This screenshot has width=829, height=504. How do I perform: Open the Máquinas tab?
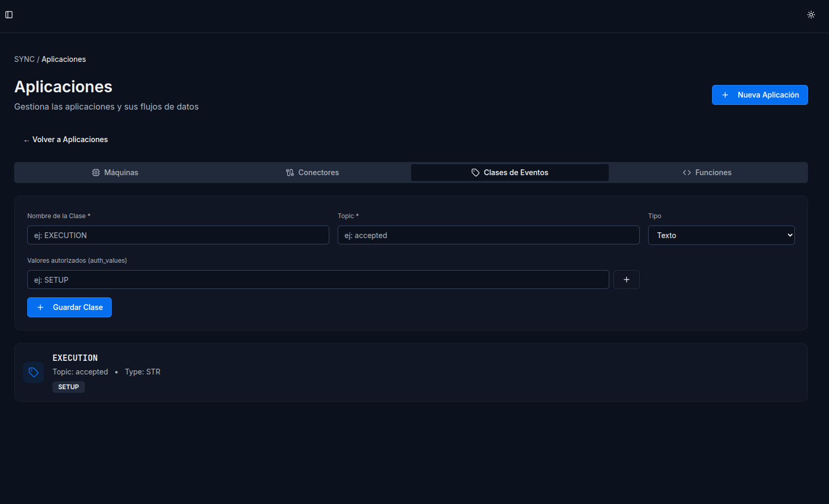click(115, 173)
